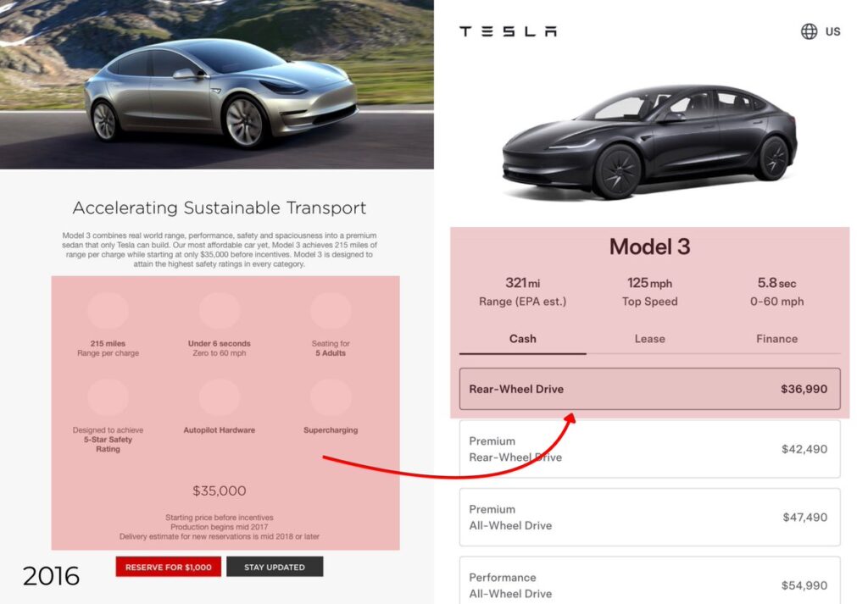This screenshot has width=868, height=604.
Task: Click the Under 6 seconds icon circle
Action: [x=220, y=311]
